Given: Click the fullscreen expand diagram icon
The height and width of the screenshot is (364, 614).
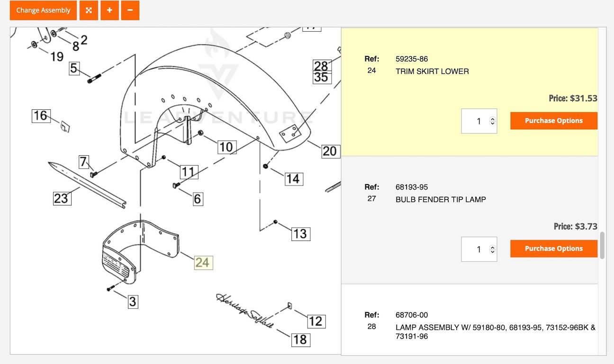Looking at the screenshot, I should pyautogui.click(x=89, y=10).
